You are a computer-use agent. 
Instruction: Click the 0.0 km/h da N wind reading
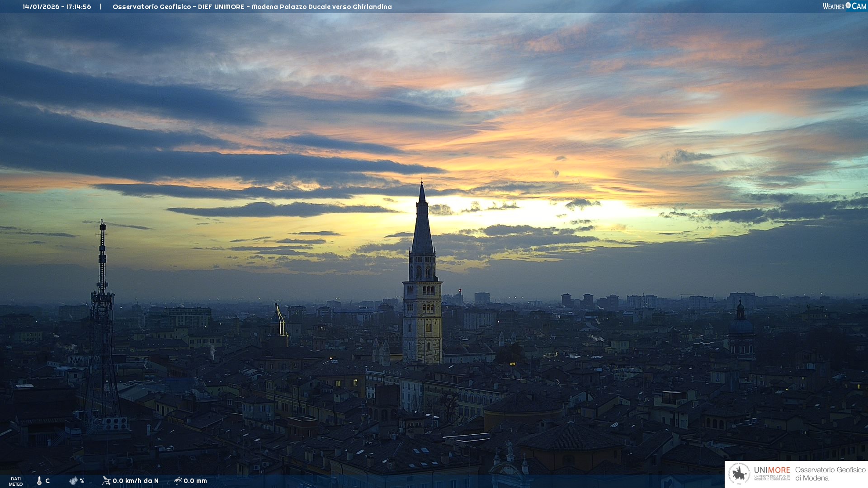pos(136,481)
